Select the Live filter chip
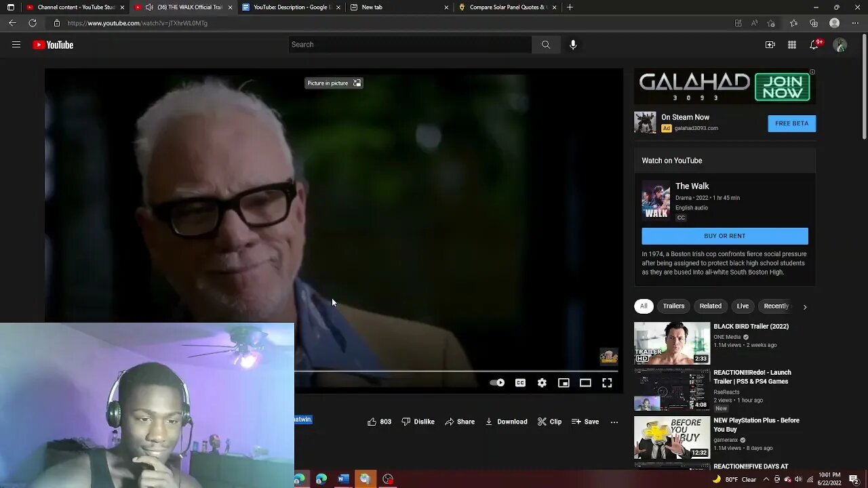 [x=743, y=306]
